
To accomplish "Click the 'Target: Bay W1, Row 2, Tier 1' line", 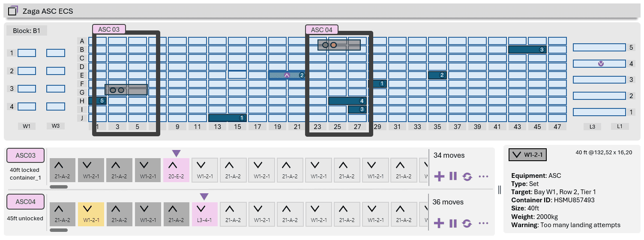I will (x=554, y=192).
